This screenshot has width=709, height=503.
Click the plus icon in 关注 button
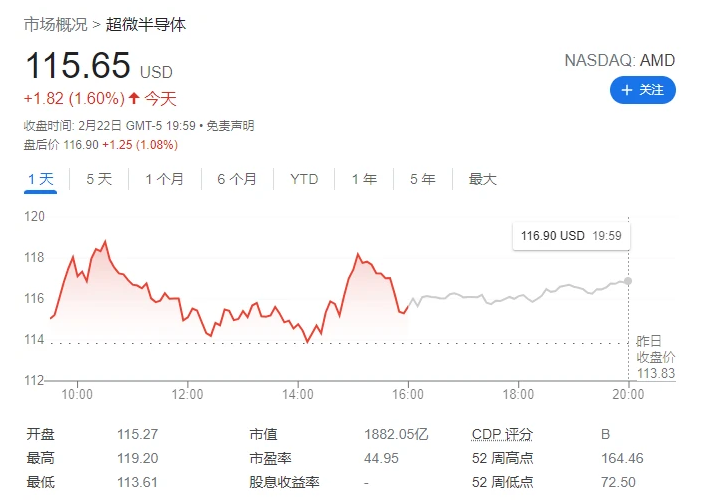[x=627, y=90]
